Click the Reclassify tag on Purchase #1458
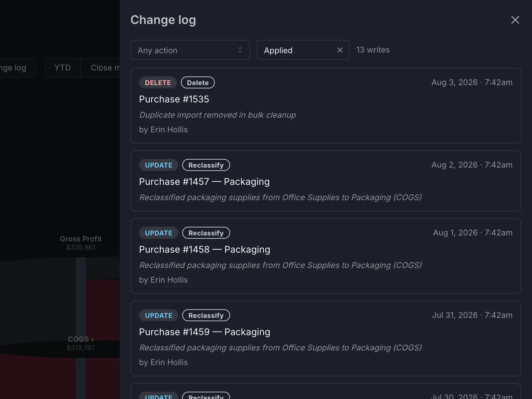 (x=206, y=233)
